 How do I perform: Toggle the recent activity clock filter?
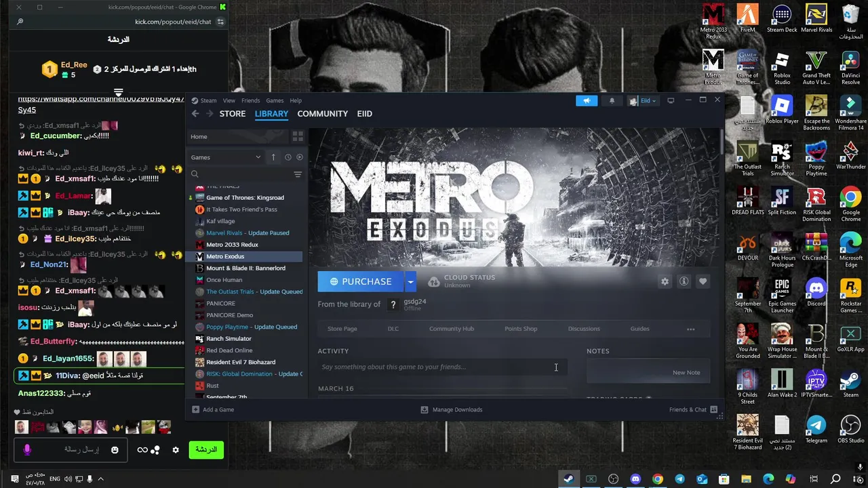pyautogui.click(x=288, y=157)
